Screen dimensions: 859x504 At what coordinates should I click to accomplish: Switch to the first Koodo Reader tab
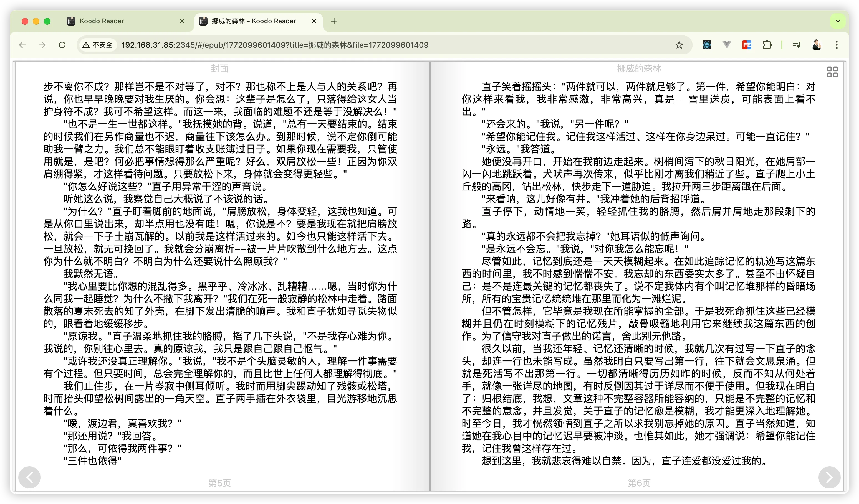pyautogui.click(x=125, y=21)
